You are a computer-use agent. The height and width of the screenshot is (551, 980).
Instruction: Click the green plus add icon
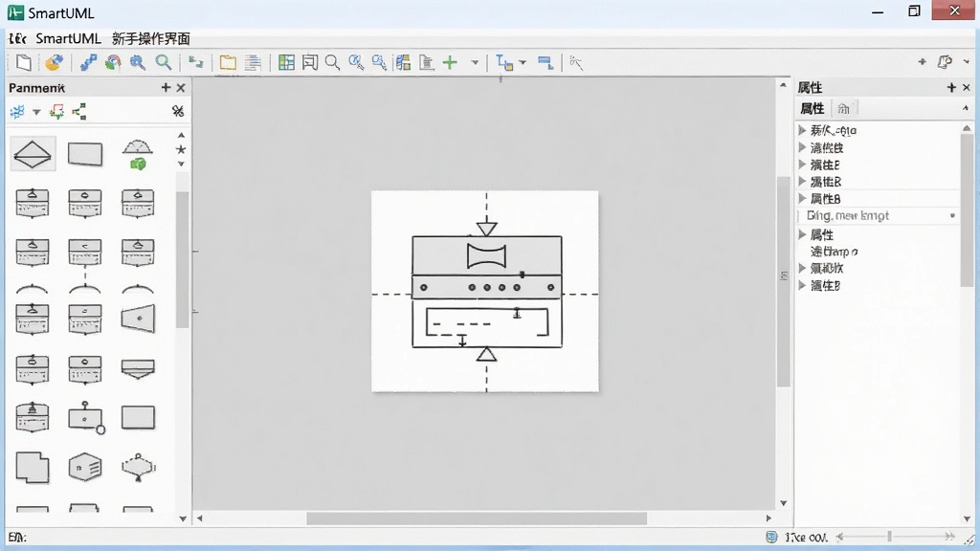450,62
